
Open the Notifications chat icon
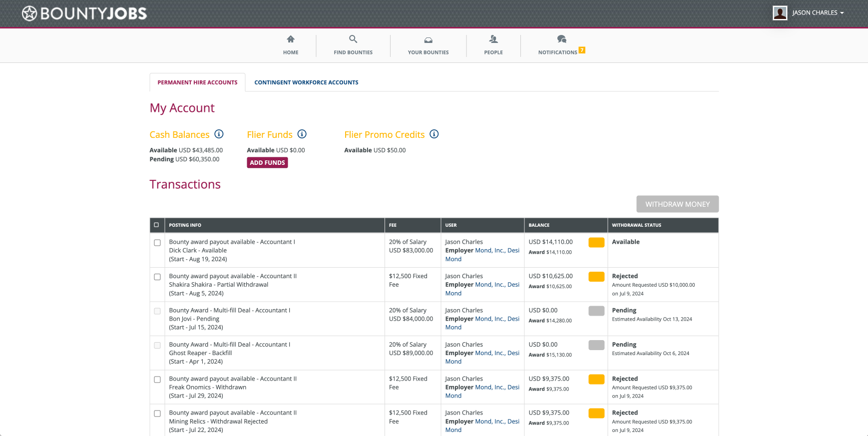point(562,39)
